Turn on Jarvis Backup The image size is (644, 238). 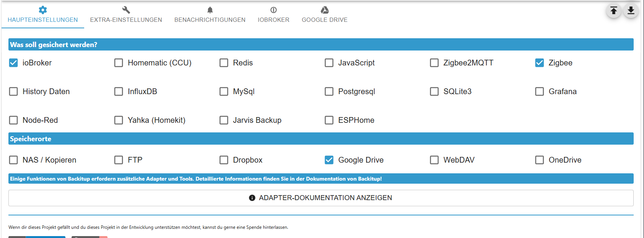tap(224, 120)
